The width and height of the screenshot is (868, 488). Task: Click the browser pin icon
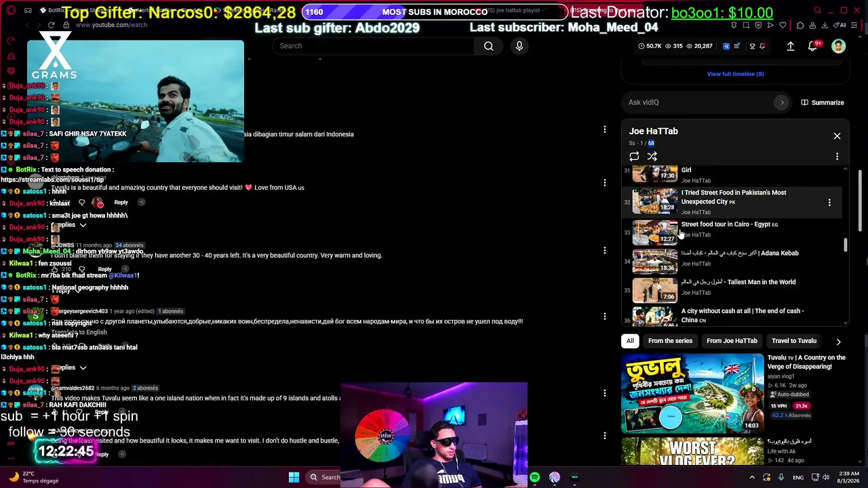[734, 25]
